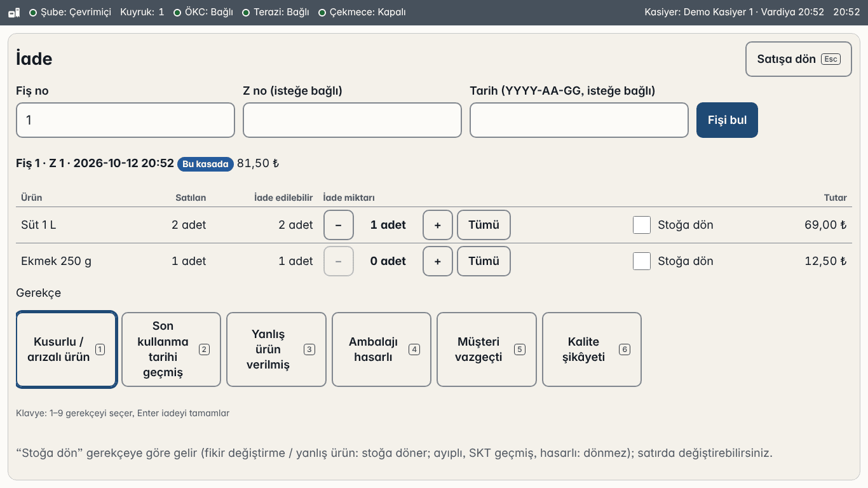Click the POS register icon in status bar
The image size is (868, 488).
pyautogui.click(x=14, y=12)
